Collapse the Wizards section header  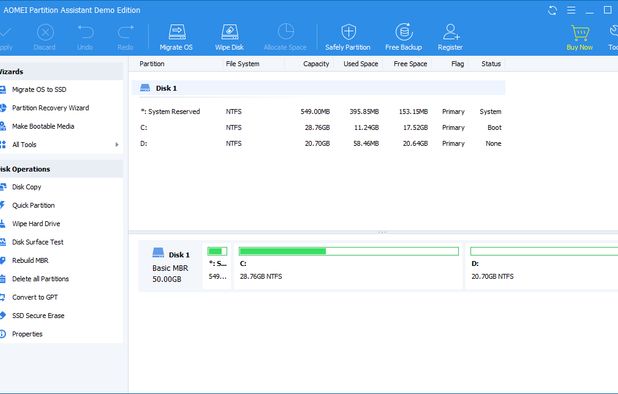(61, 72)
